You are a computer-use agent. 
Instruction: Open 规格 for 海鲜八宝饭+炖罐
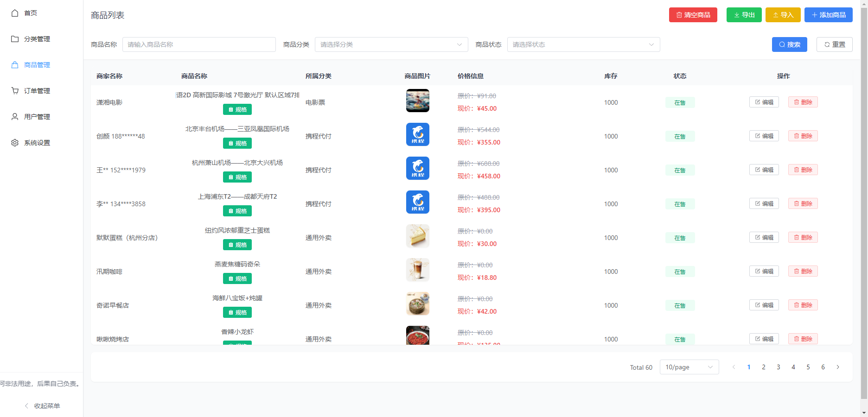click(x=237, y=312)
